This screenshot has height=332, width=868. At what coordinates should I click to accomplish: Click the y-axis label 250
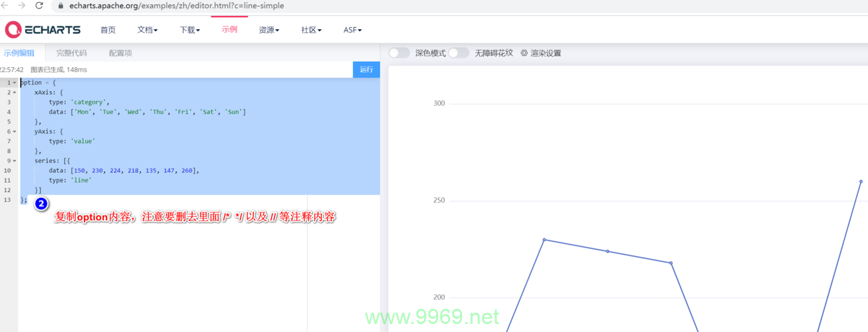coord(439,201)
